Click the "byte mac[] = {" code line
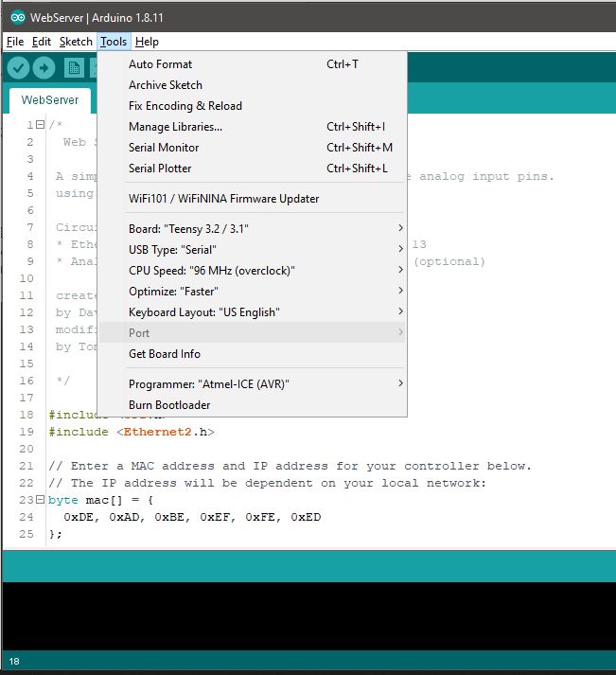616x675 pixels. click(x=100, y=500)
